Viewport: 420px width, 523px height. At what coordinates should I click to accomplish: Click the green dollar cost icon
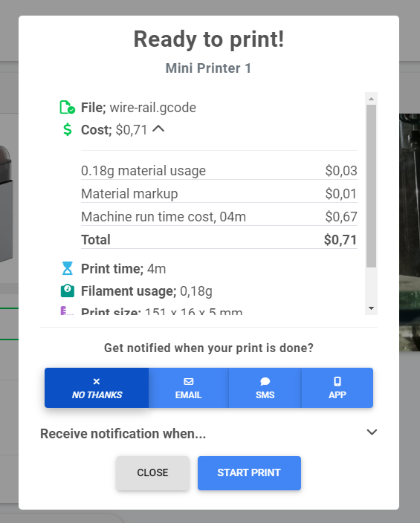click(68, 130)
